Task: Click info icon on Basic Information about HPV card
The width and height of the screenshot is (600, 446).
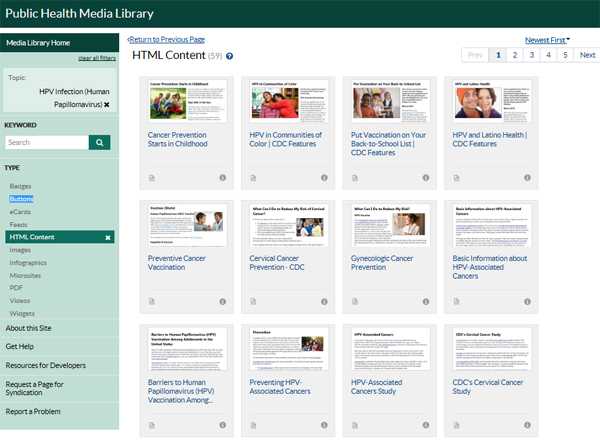Action: (527, 301)
